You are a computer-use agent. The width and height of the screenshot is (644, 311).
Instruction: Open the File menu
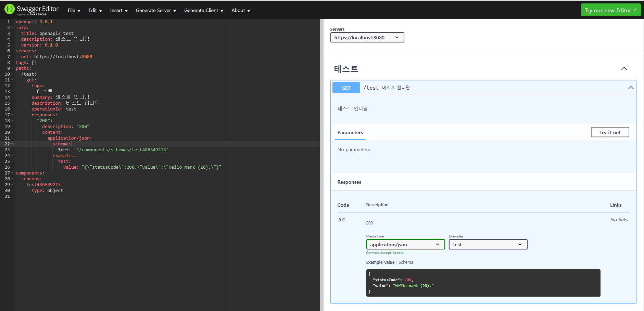click(x=74, y=10)
